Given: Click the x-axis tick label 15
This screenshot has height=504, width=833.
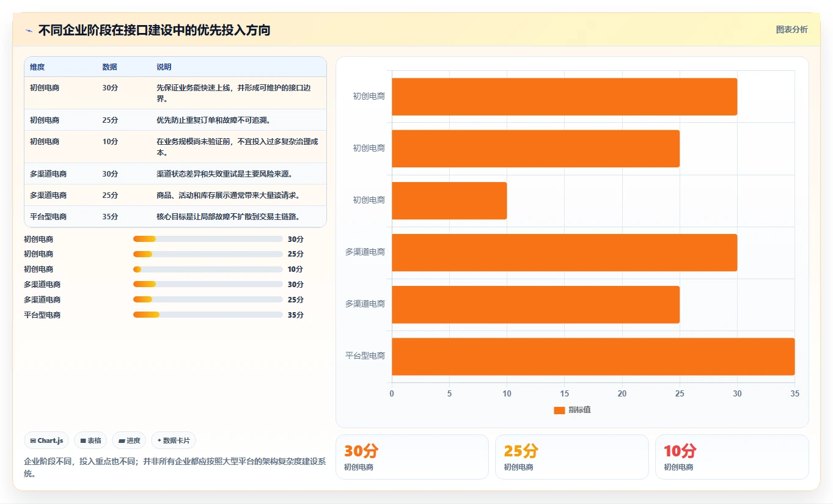Looking at the screenshot, I should (x=564, y=393).
